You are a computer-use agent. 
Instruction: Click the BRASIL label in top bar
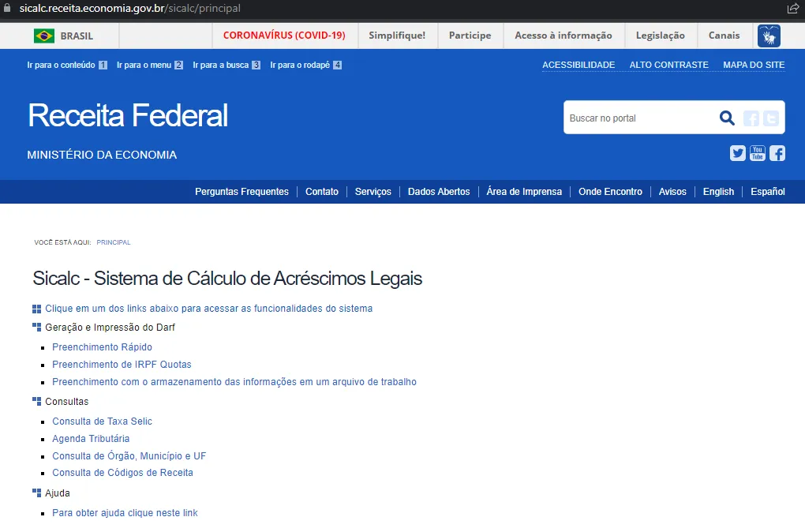click(x=77, y=36)
